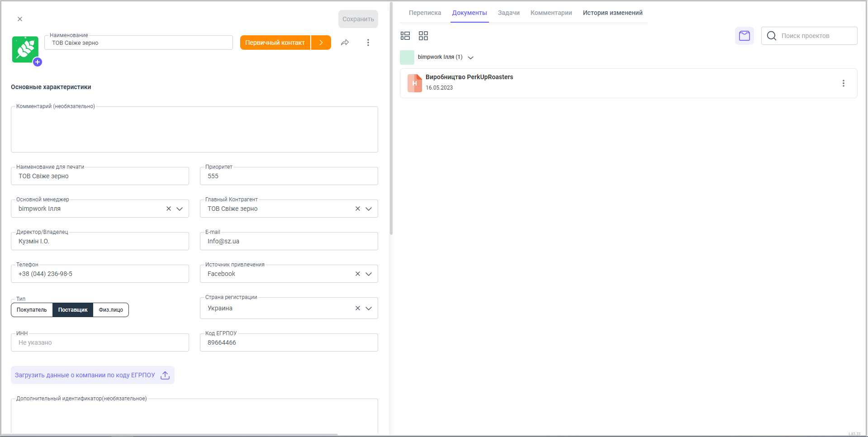
Task: Click the share arrow icon
Action: pyautogui.click(x=345, y=43)
